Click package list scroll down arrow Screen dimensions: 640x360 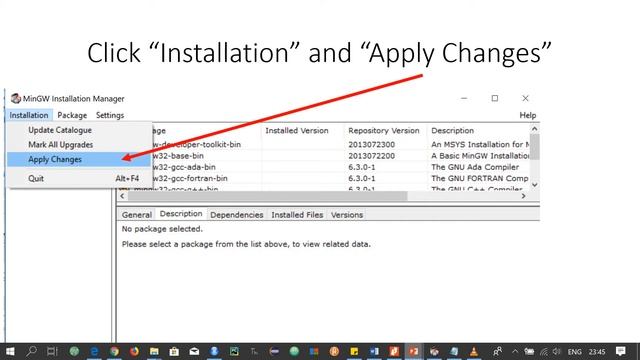coord(535,185)
